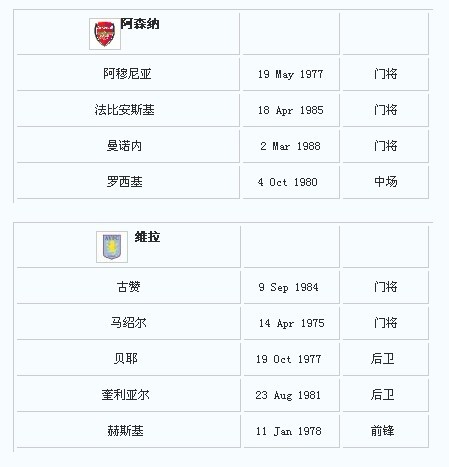Click birth date 11 Jan 1978
The height and width of the screenshot is (467, 449).
point(289,431)
